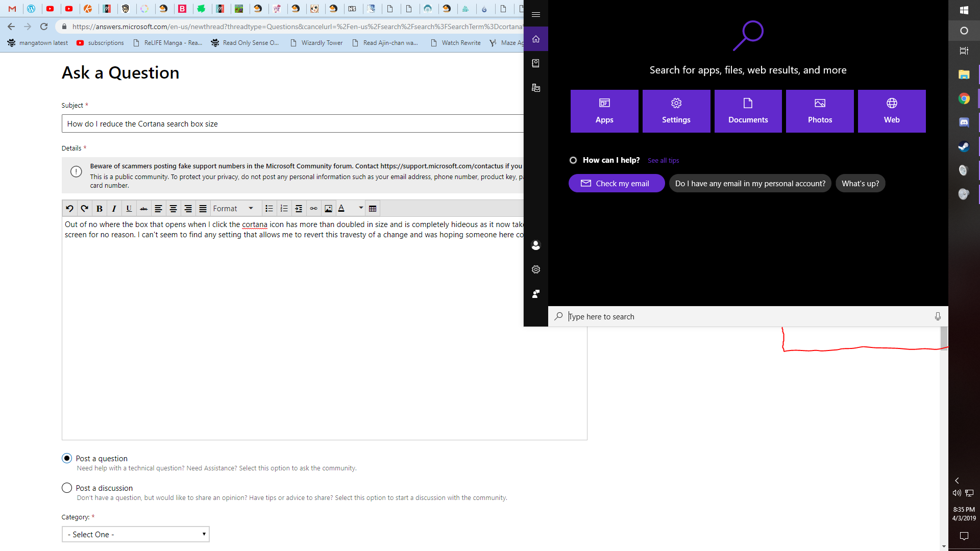This screenshot has width=980, height=551.
Task: Open File Explorer from the taskbar
Action: coord(964,75)
